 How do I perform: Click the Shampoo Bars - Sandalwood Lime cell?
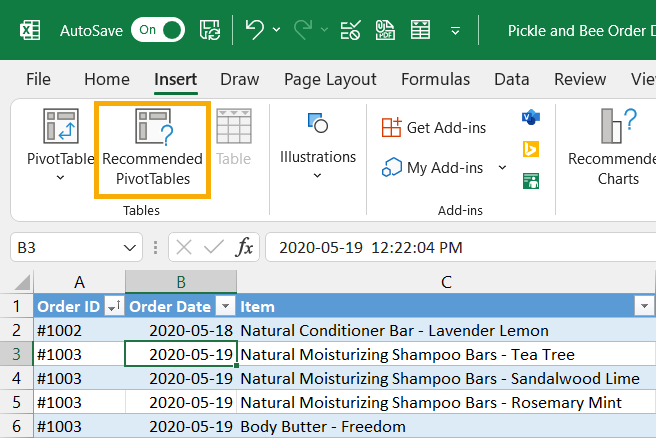446,378
